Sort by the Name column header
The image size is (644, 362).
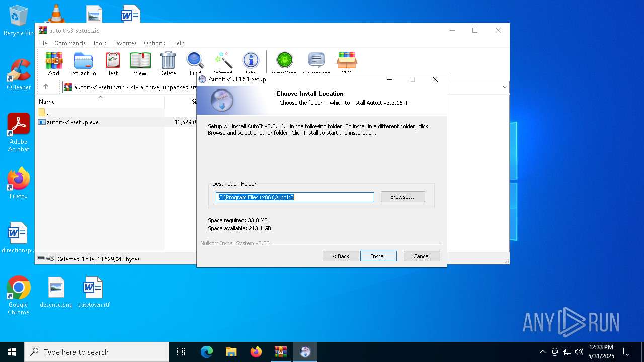click(101, 102)
